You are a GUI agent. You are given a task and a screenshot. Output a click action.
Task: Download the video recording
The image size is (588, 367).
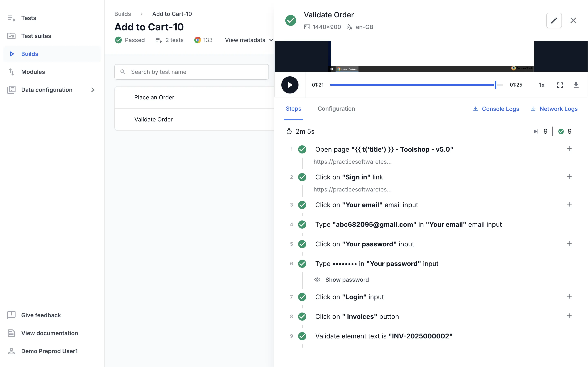click(576, 85)
